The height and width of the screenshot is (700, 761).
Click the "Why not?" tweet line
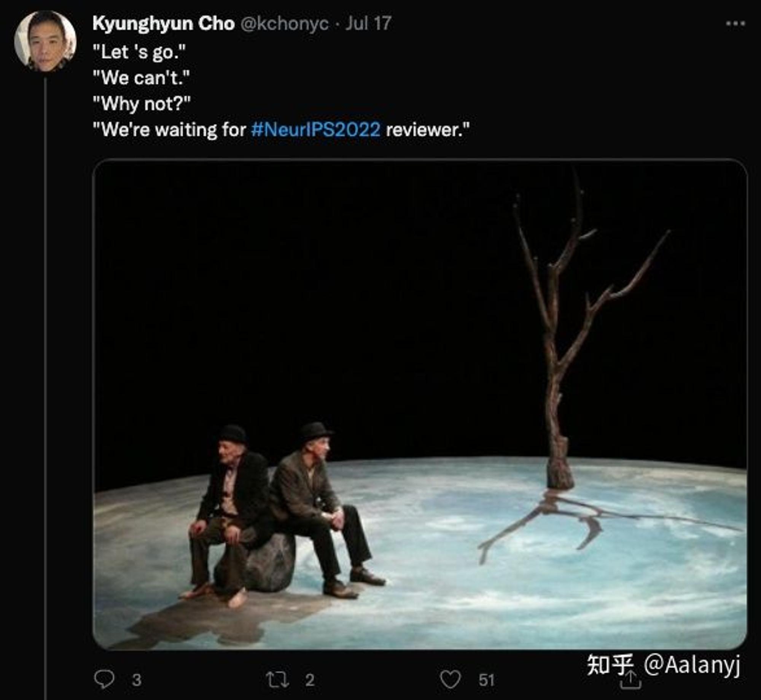click(142, 104)
